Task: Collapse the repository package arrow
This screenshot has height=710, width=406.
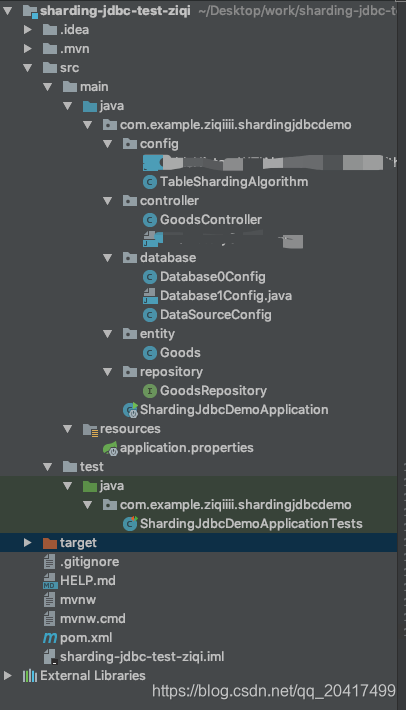Action: click(107, 372)
